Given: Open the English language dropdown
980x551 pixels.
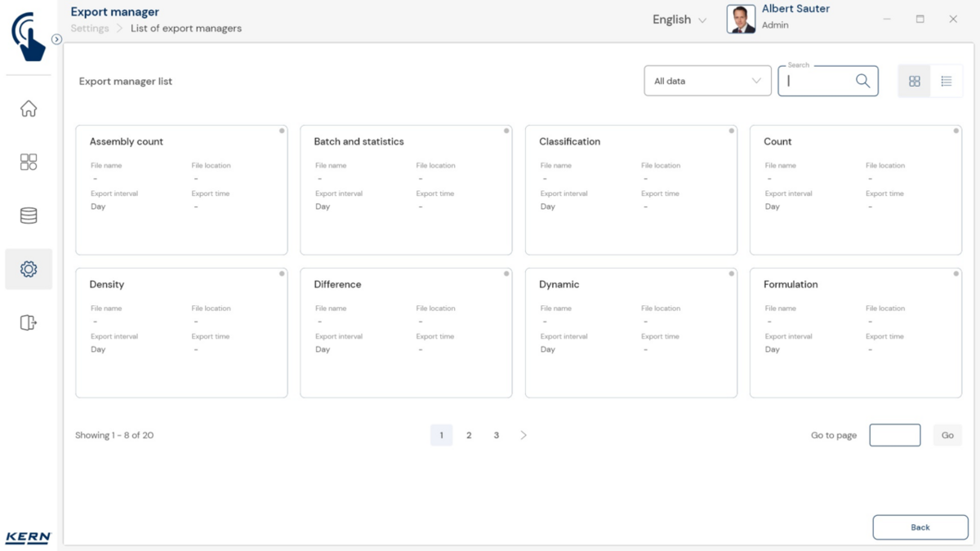Looking at the screenshot, I should (679, 20).
